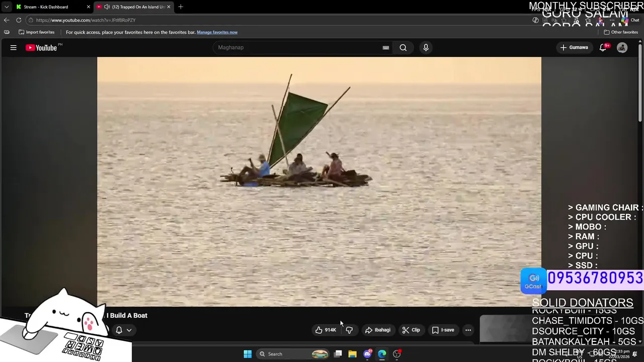Close the Kick Dashboard tab

coord(89,7)
